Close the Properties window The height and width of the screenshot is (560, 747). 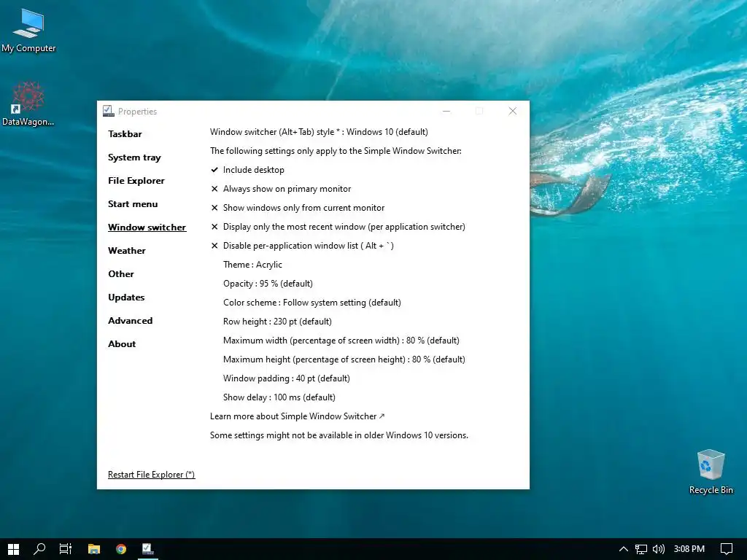tap(513, 111)
